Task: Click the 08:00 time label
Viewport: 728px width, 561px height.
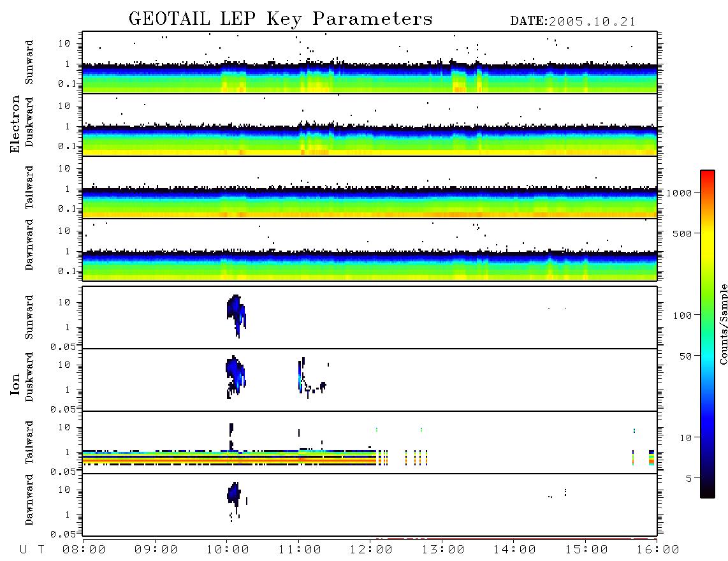Action: (84, 550)
